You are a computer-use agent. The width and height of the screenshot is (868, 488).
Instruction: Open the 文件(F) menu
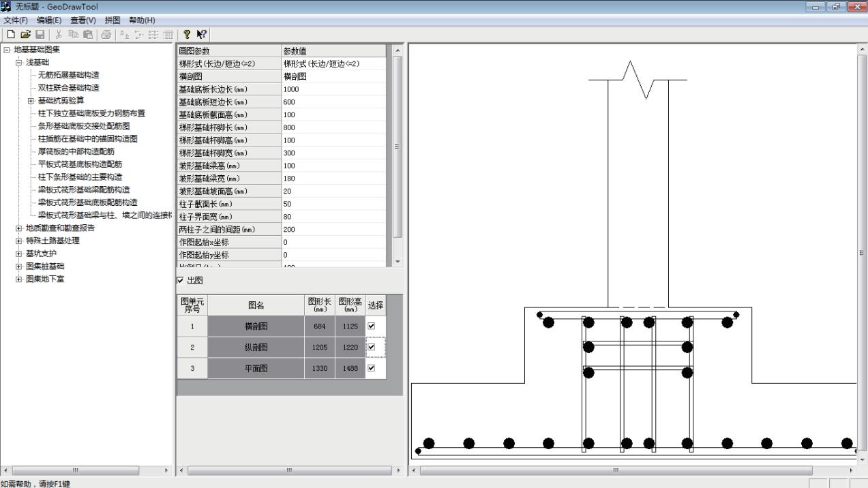[x=16, y=20]
